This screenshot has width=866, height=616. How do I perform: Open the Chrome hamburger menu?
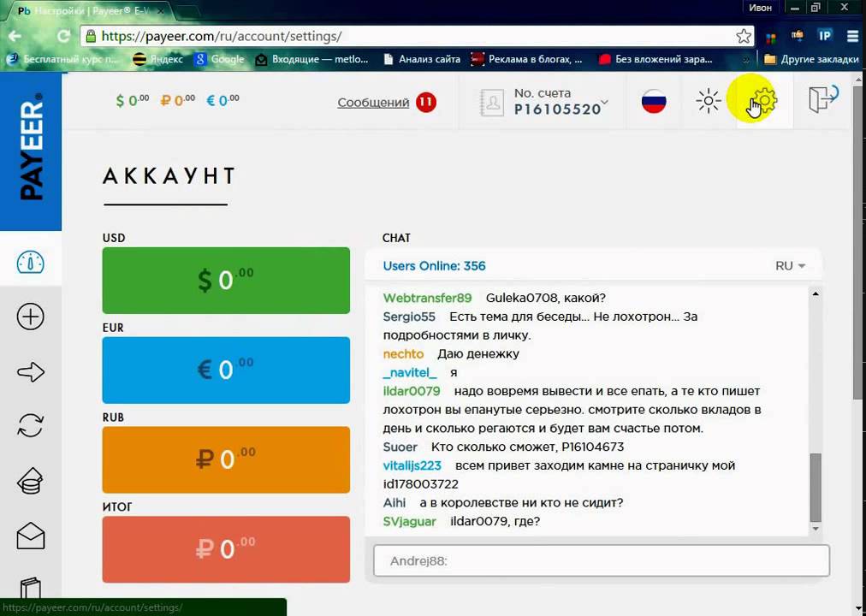[x=852, y=37]
